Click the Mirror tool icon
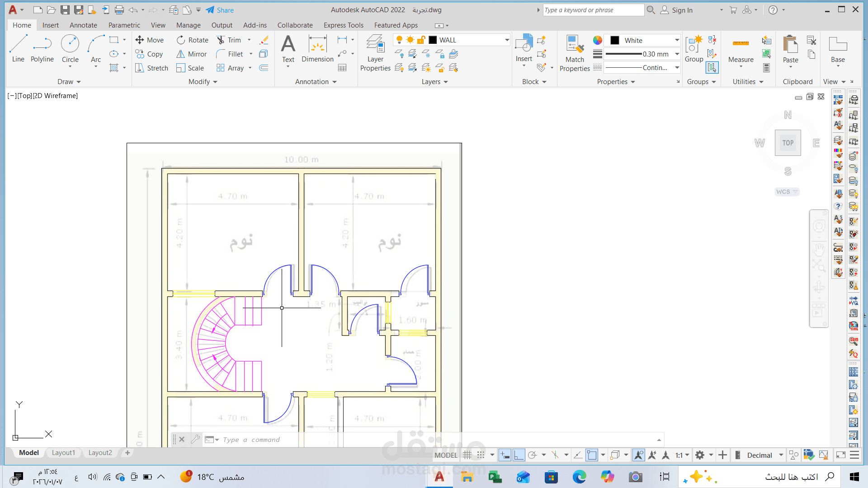 [x=181, y=54]
